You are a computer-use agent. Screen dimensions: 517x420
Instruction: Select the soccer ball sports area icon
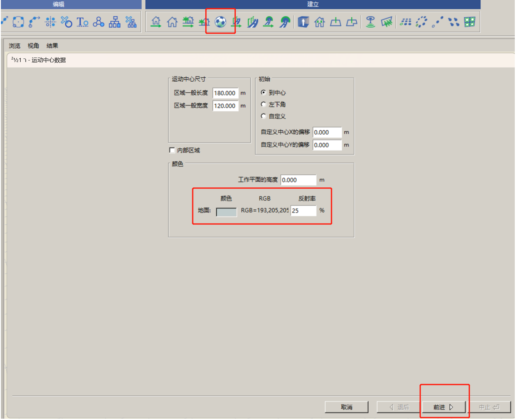click(x=220, y=22)
